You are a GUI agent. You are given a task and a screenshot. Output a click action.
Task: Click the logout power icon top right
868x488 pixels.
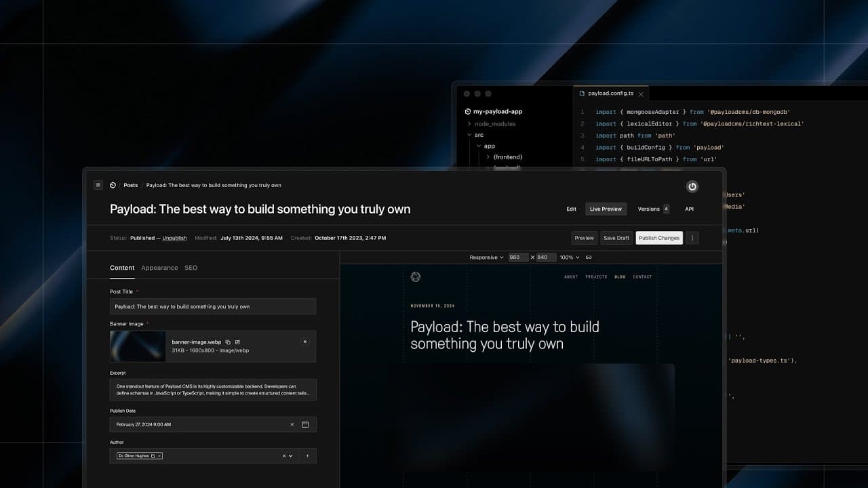(x=692, y=186)
